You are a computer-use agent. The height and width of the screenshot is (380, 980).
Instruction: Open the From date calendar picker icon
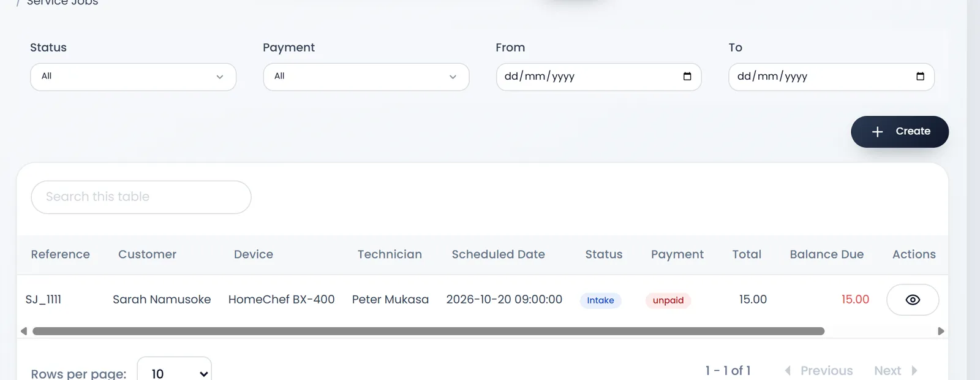687,77
